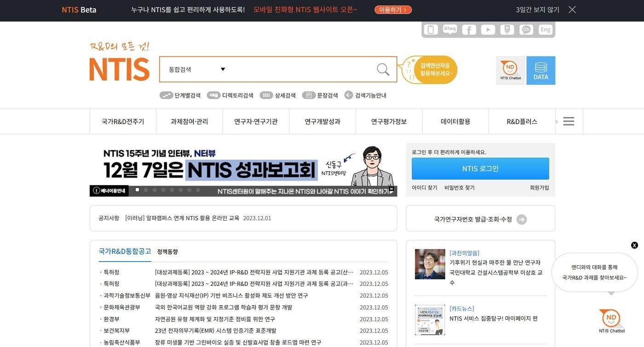This screenshot has height=347, width=644.
Task: Switch to English with Eng icon
Action: point(545,30)
